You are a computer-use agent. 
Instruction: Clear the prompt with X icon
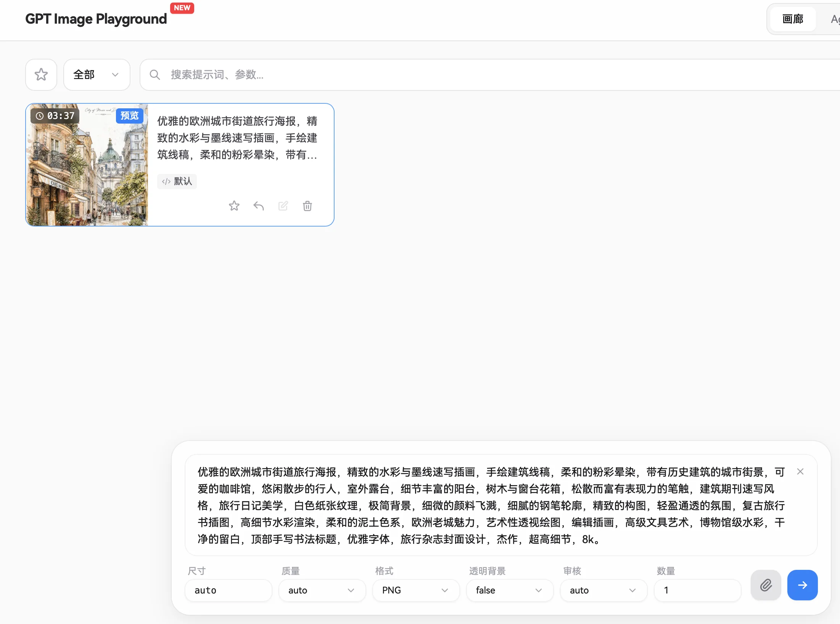click(800, 472)
